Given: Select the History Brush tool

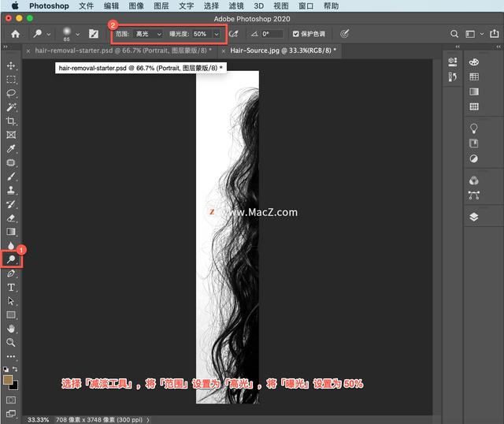Looking at the screenshot, I should pos(11,204).
